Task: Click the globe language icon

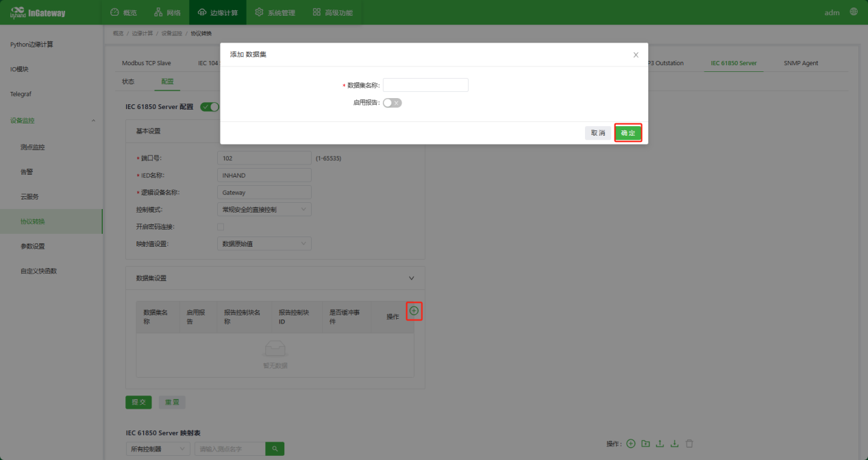Action: pyautogui.click(x=854, y=12)
